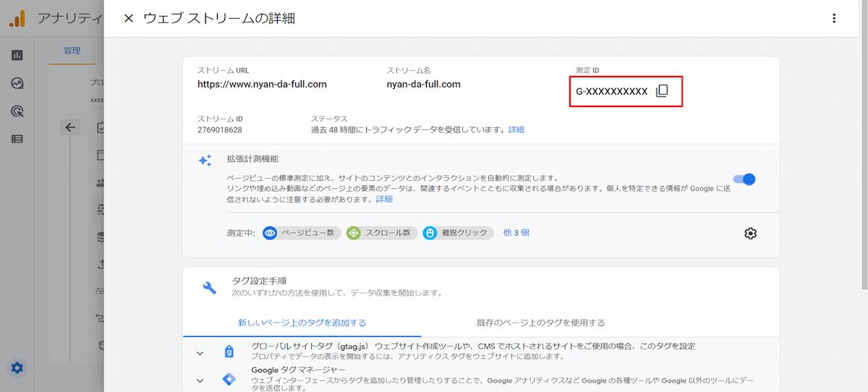Expand the グローバルサイトタグ (gtag.js) section
Image resolution: width=868 pixels, height=392 pixels.
click(x=200, y=353)
